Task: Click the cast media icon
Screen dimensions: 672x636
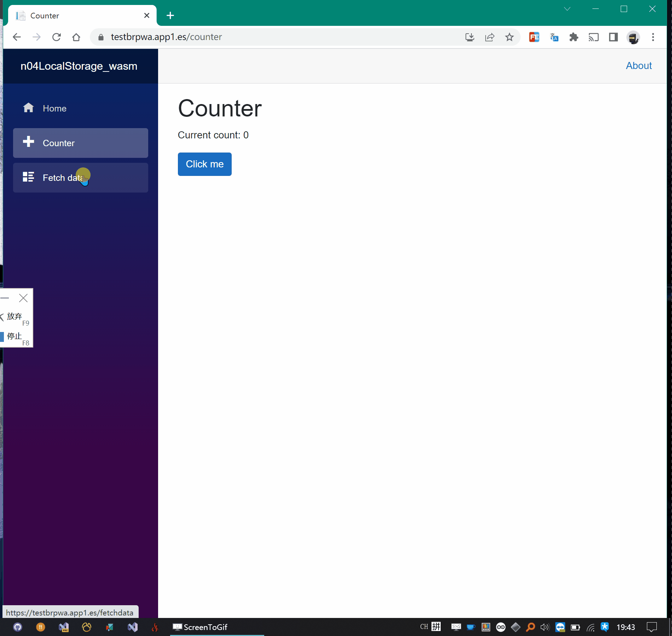Action: (593, 37)
